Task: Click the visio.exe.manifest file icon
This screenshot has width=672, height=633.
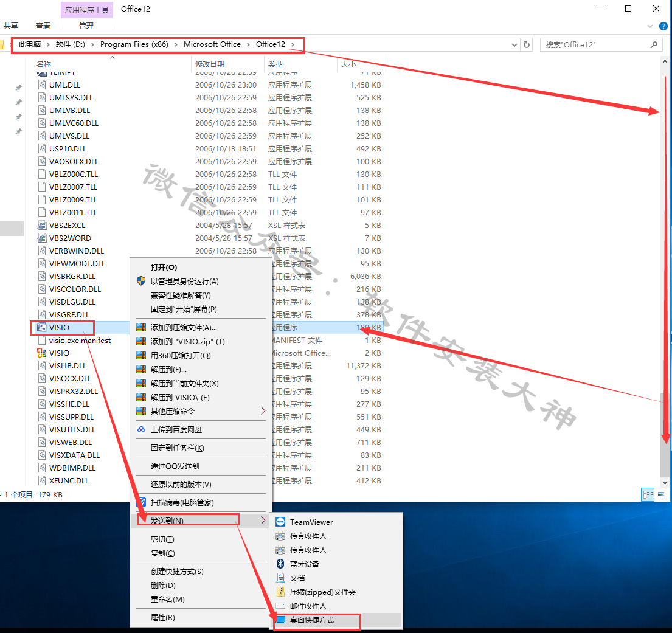Action: (x=41, y=340)
